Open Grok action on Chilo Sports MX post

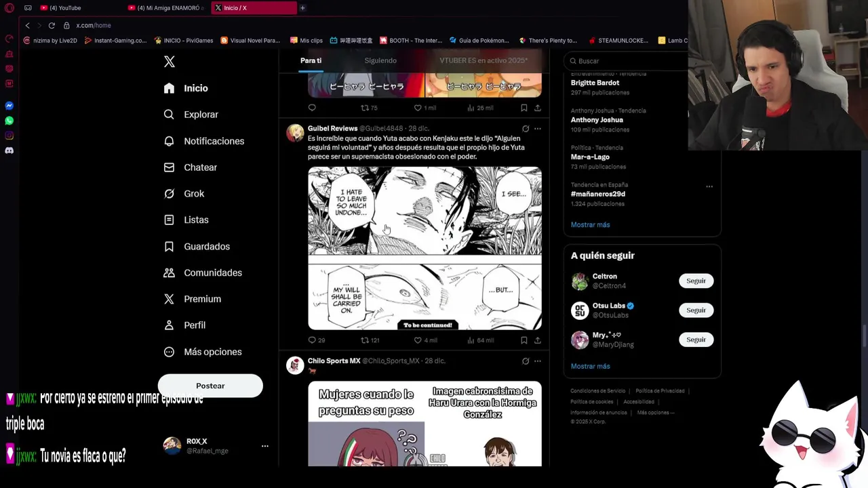point(526,361)
